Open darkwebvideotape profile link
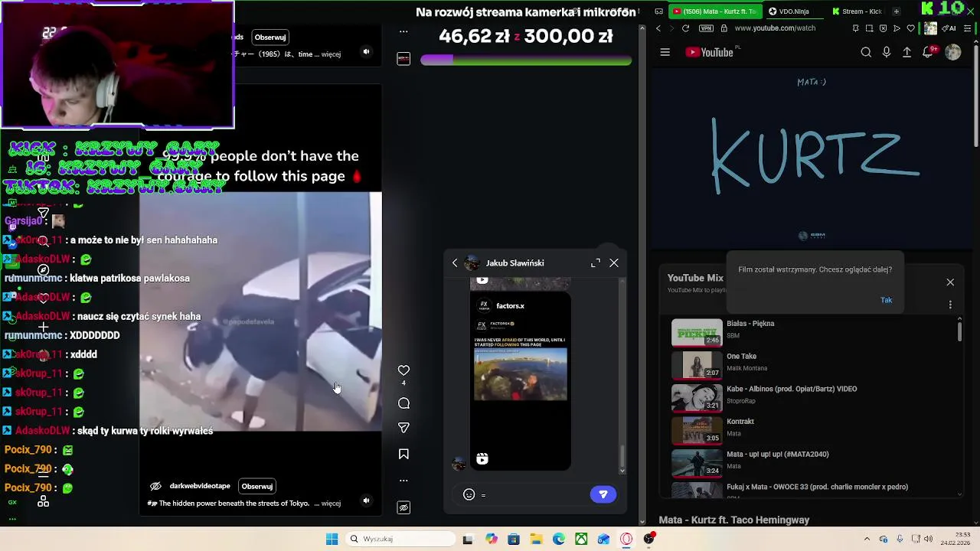This screenshot has width=980, height=551. 200,486
